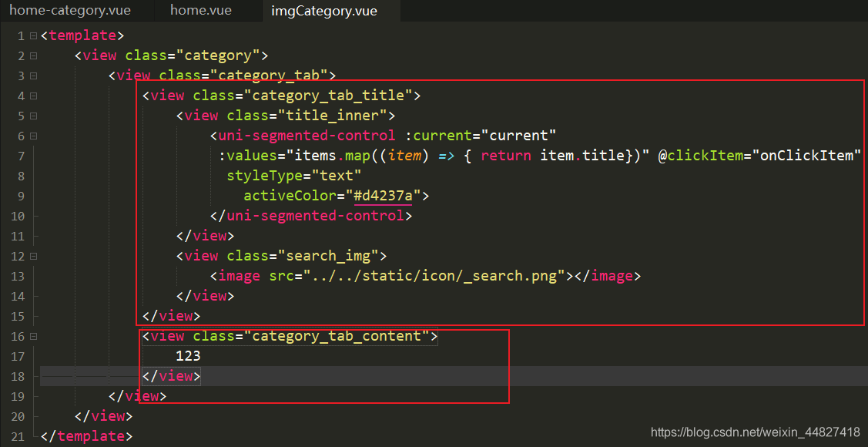Click the closing template tag on line 21
Viewport: 868px width, 447px height.
[87, 436]
